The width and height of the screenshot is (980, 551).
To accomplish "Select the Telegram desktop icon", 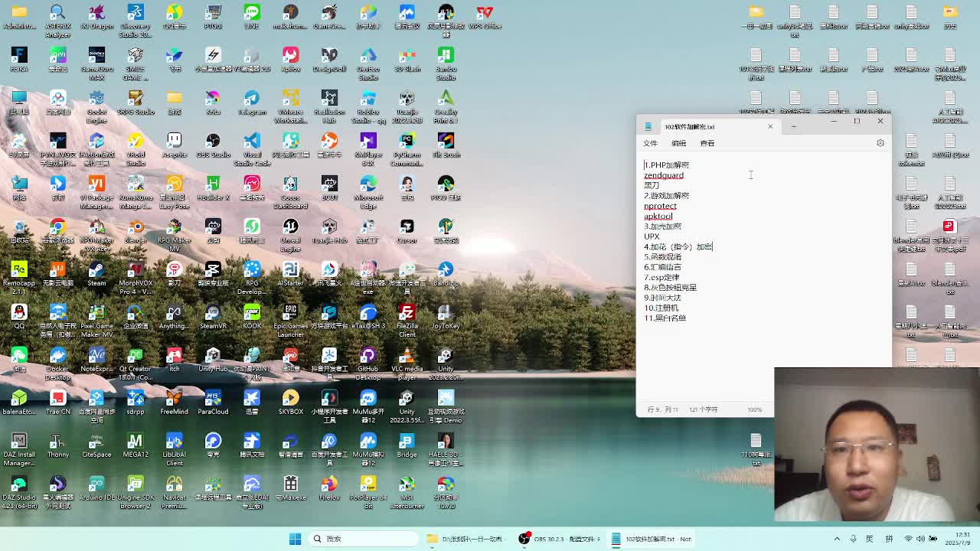I will (x=252, y=103).
